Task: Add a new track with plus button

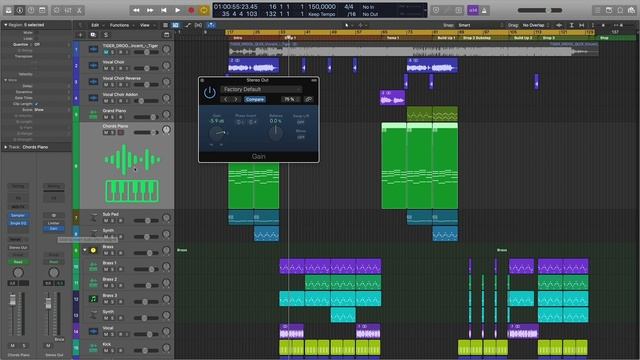Action: (x=80, y=35)
